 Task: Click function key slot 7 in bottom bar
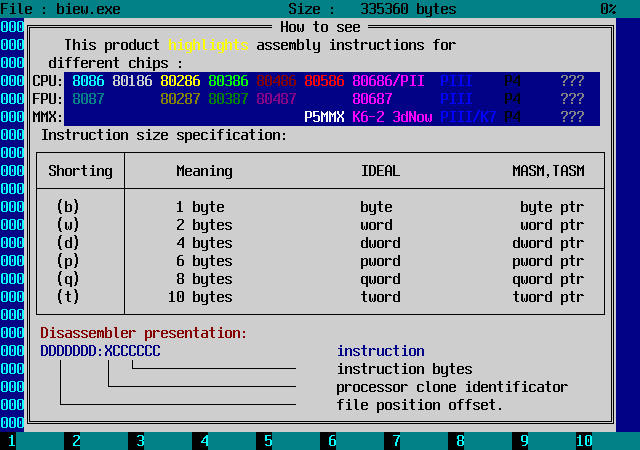tap(396, 440)
